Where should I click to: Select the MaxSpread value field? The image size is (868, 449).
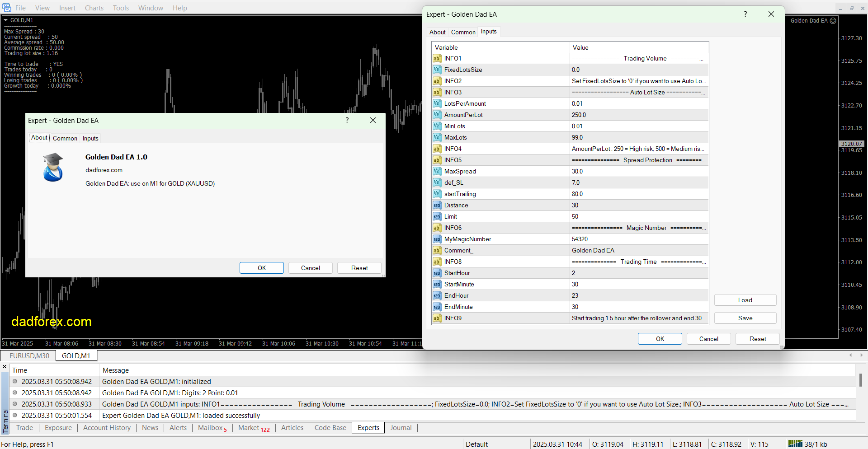(638, 171)
